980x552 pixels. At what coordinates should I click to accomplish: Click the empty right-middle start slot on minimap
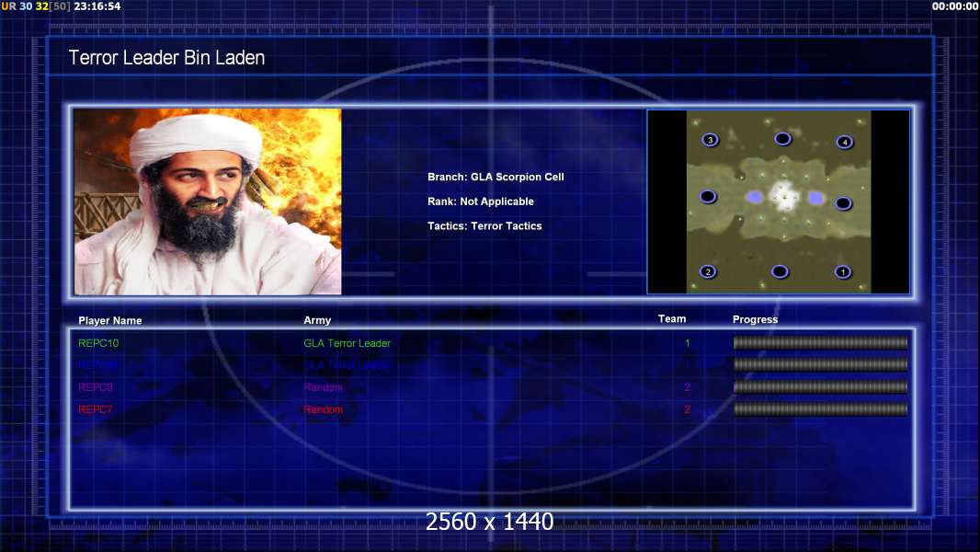tap(843, 203)
